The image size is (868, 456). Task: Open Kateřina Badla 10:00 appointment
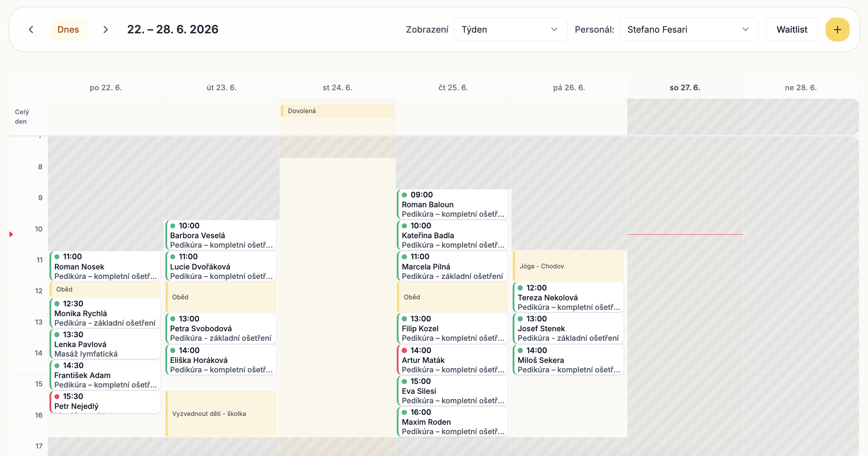tap(453, 235)
